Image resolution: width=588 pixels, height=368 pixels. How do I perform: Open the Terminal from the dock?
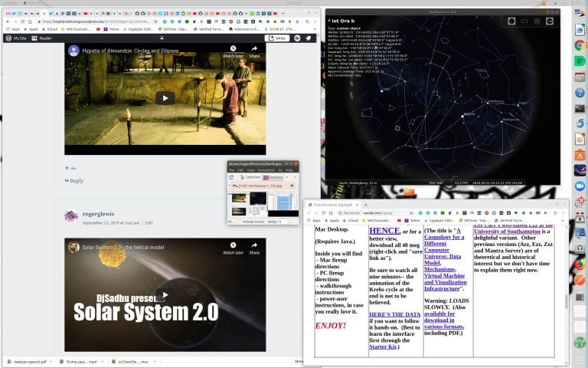click(x=580, y=108)
